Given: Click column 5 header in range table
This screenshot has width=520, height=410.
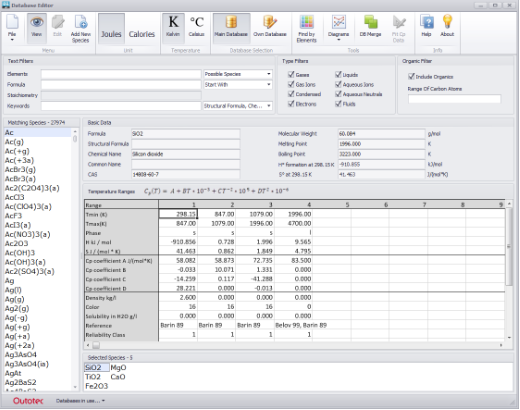Looking at the screenshot, I should point(332,204).
